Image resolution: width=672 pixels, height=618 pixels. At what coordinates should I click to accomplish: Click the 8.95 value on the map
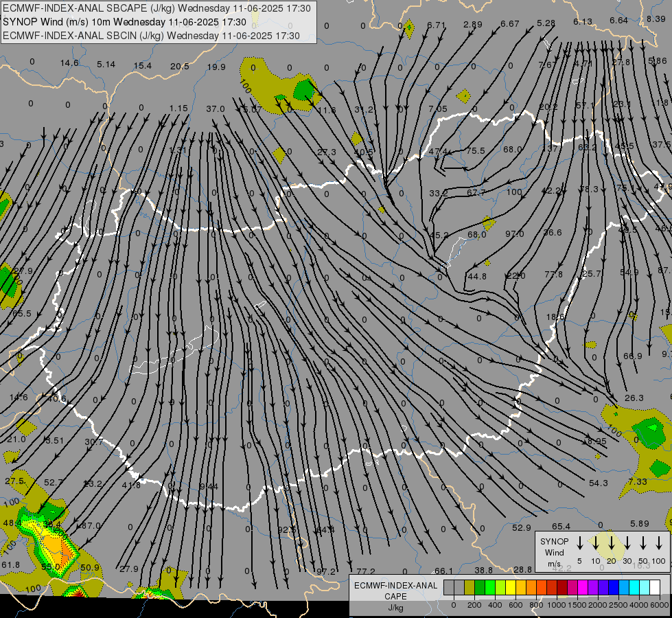point(597,441)
